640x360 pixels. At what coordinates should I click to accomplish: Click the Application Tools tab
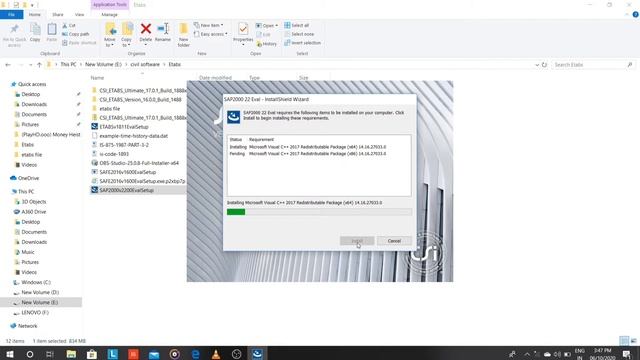109,5
